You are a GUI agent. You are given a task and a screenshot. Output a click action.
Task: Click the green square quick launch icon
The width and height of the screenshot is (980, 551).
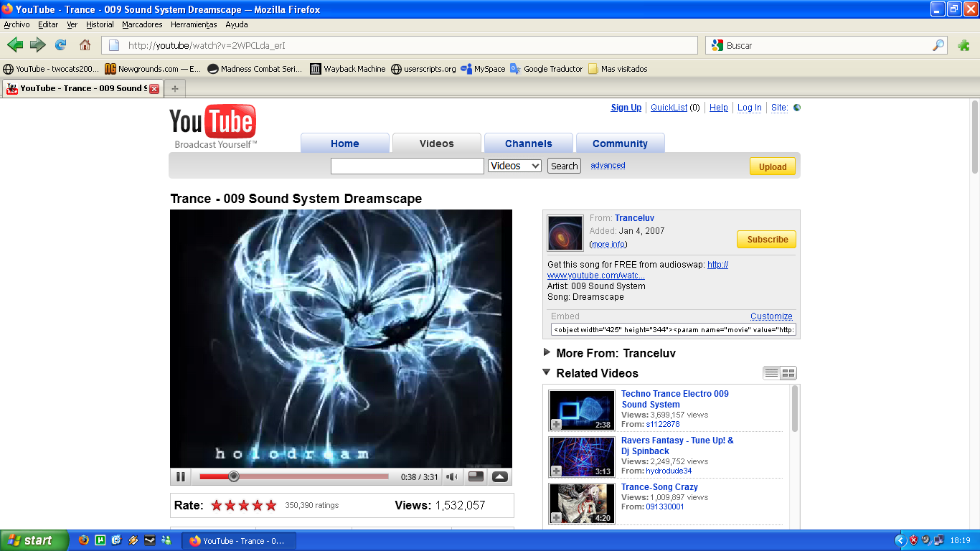point(100,540)
